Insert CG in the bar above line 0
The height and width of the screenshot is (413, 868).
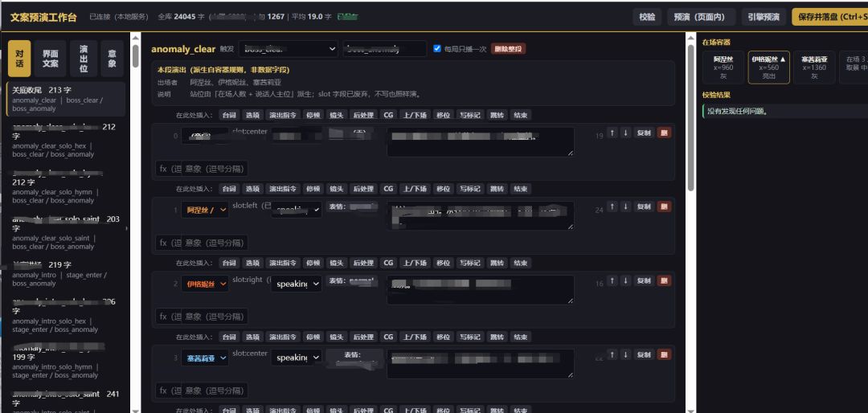[x=388, y=115]
